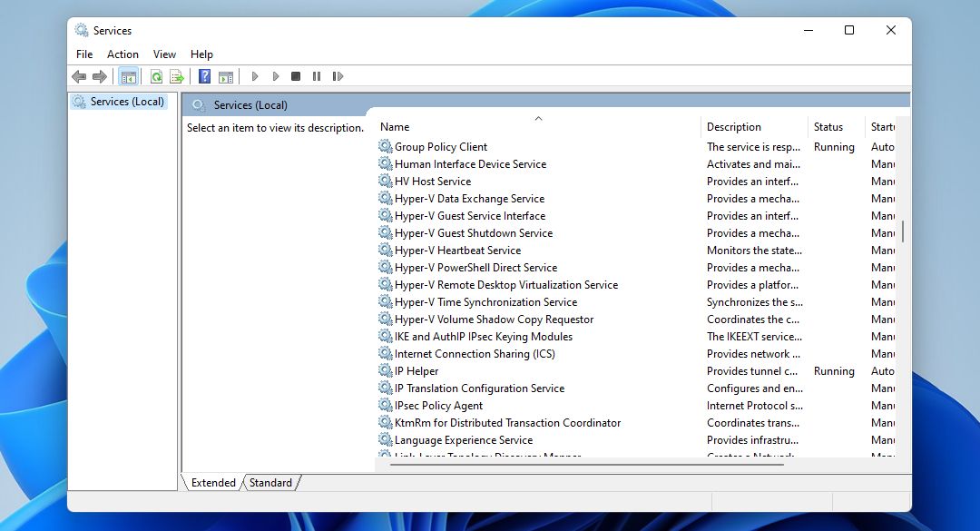The image size is (980, 531).
Task: Click 'Configures and en...' description cell
Action: point(754,388)
